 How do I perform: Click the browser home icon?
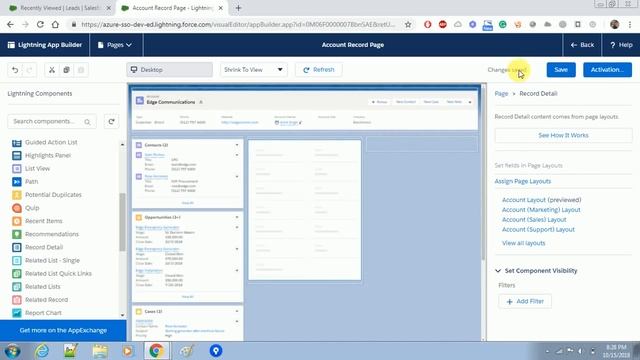pyautogui.click(x=55, y=24)
